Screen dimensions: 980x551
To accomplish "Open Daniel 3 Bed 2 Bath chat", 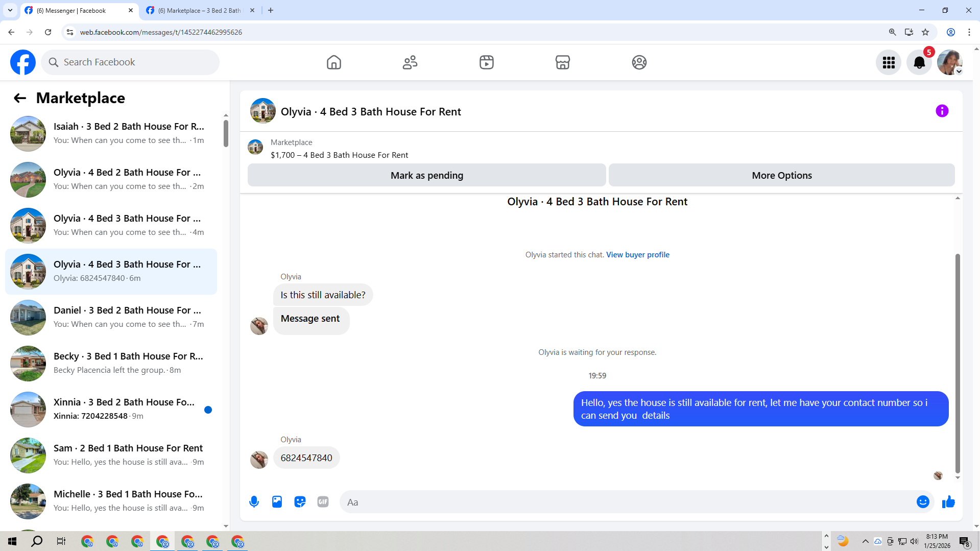I will point(111,318).
